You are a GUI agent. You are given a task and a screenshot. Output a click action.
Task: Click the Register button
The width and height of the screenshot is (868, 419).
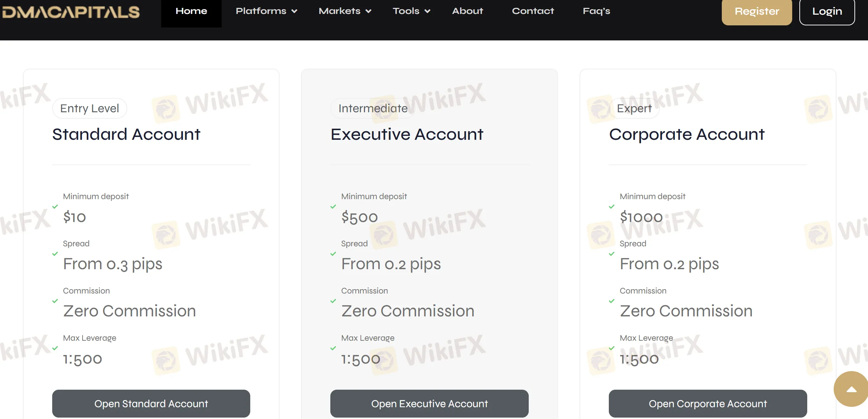[x=756, y=12]
